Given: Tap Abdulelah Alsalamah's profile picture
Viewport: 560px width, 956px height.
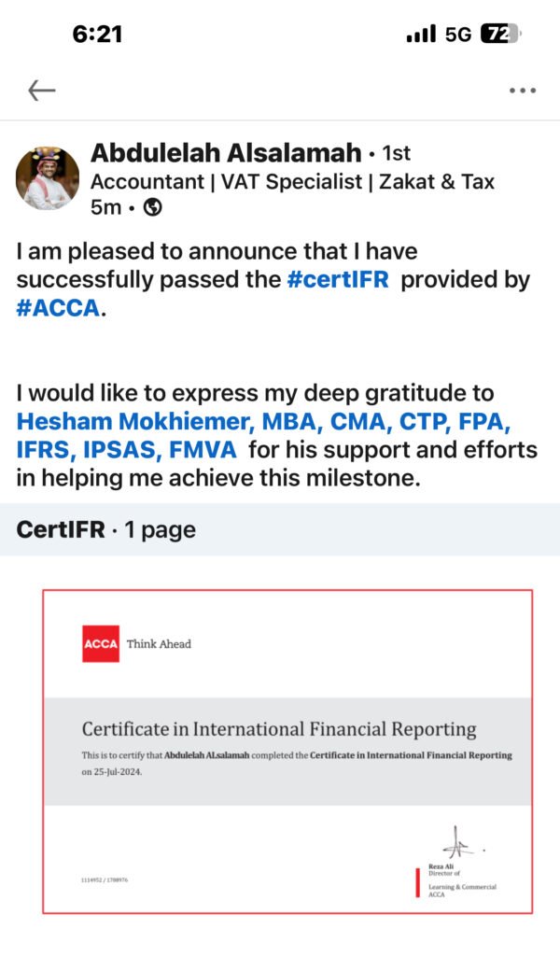Looking at the screenshot, I should point(48,177).
